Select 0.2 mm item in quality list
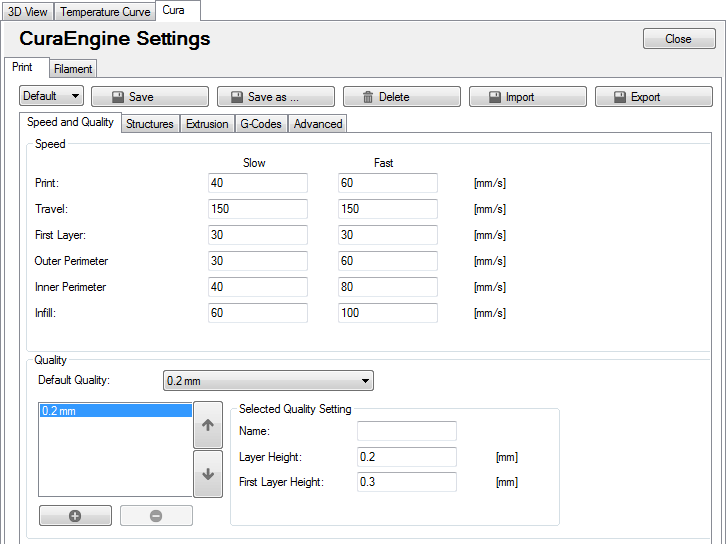 114,411
